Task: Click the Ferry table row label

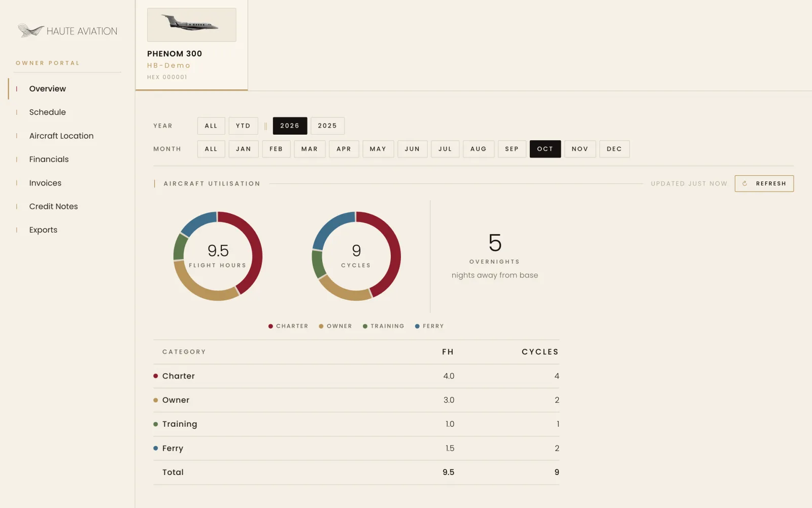Action: [173, 449]
